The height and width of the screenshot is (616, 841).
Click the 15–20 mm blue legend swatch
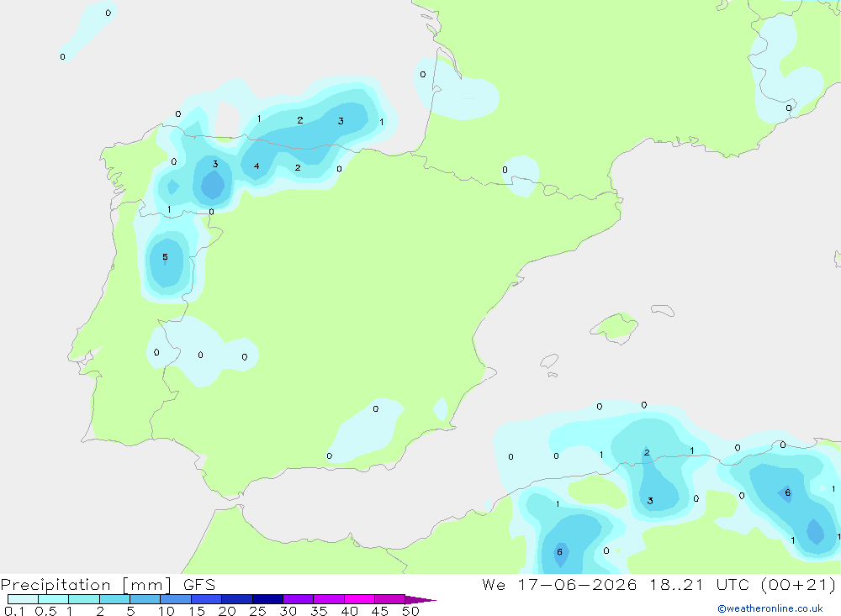point(207,599)
